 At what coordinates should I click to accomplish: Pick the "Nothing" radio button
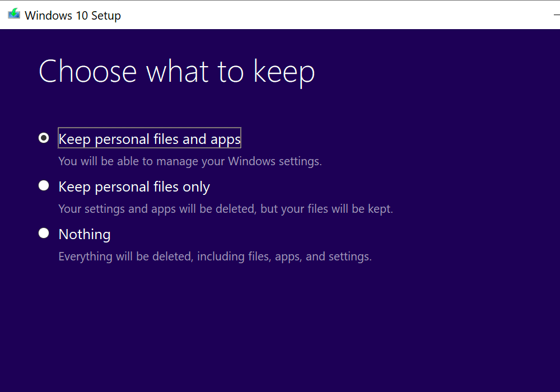click(44, 233)
